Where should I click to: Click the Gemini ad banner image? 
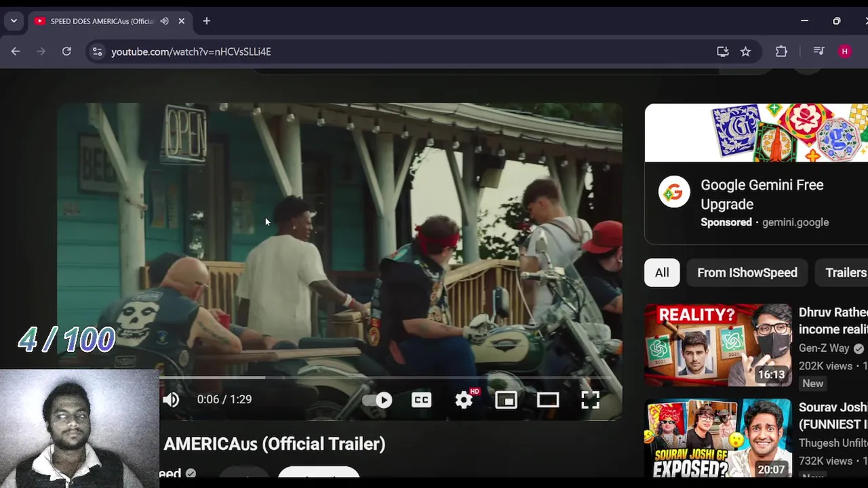click(x=756, y=133)
